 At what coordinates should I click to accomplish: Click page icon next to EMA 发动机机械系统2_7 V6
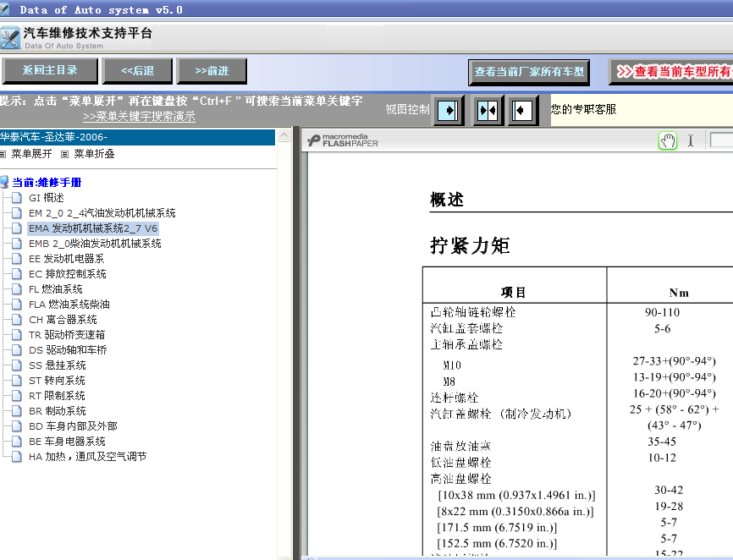[16, 228]
